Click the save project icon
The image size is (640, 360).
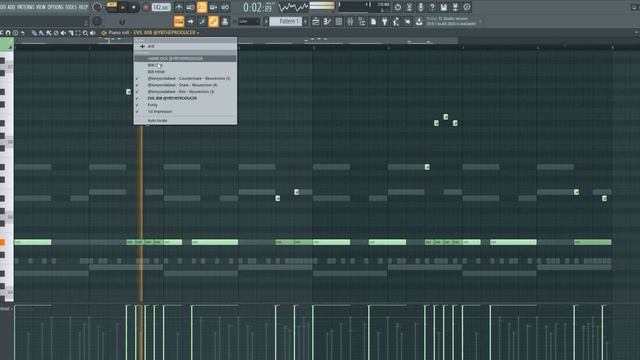tap(444, 7)
